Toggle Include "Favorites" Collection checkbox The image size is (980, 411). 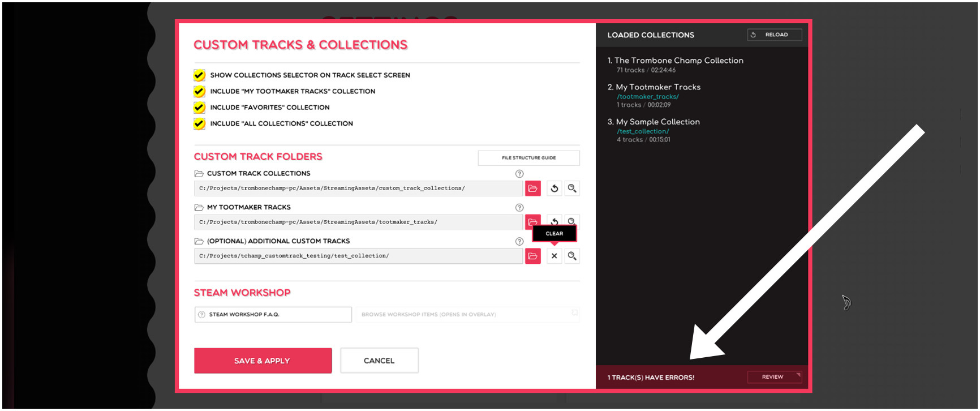click(199, 107)
